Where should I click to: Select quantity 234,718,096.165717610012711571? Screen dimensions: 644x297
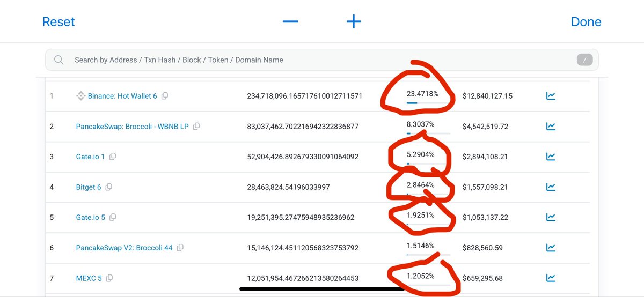pos(305,96)
